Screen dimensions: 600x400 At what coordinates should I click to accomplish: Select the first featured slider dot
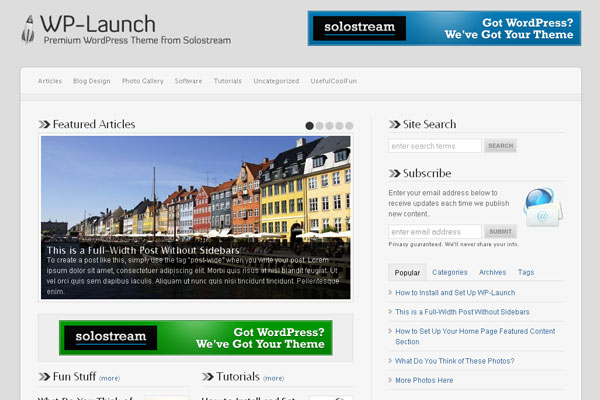(310, 126)
